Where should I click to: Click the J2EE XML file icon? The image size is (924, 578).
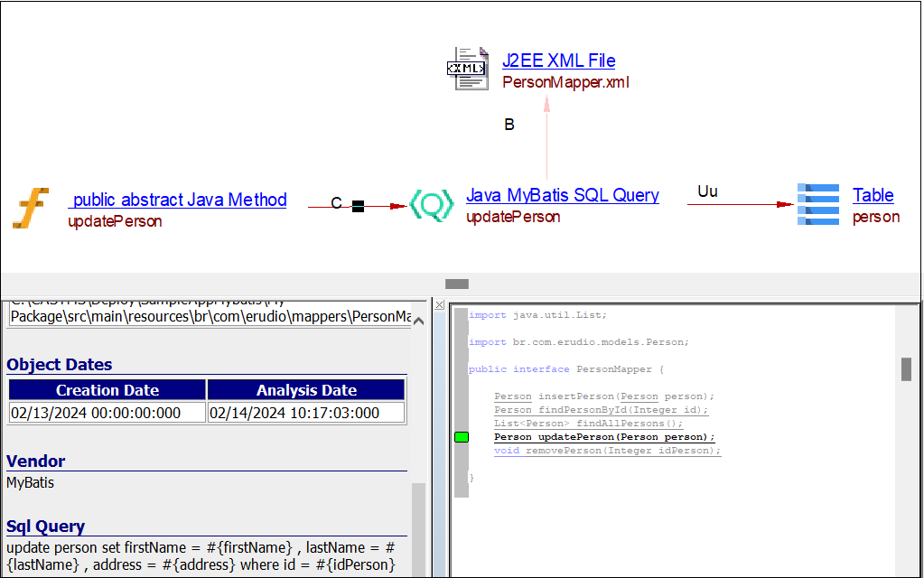click(x=468, y=70)
